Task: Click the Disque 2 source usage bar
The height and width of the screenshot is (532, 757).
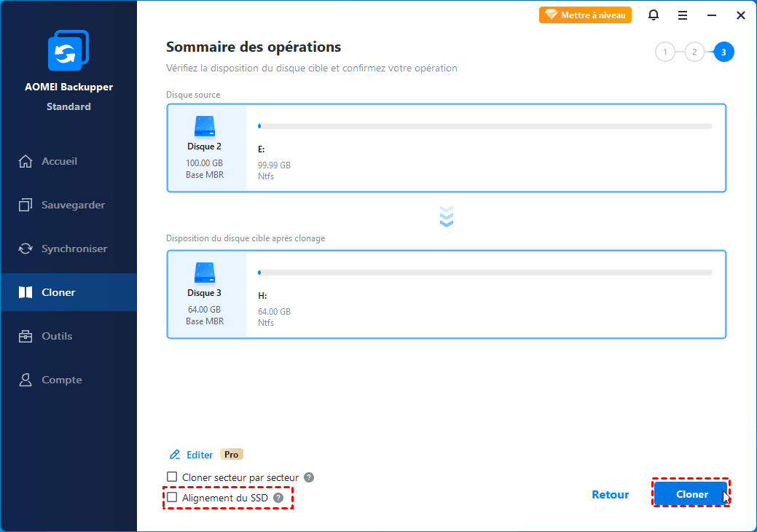Action: tap(485, 126)
